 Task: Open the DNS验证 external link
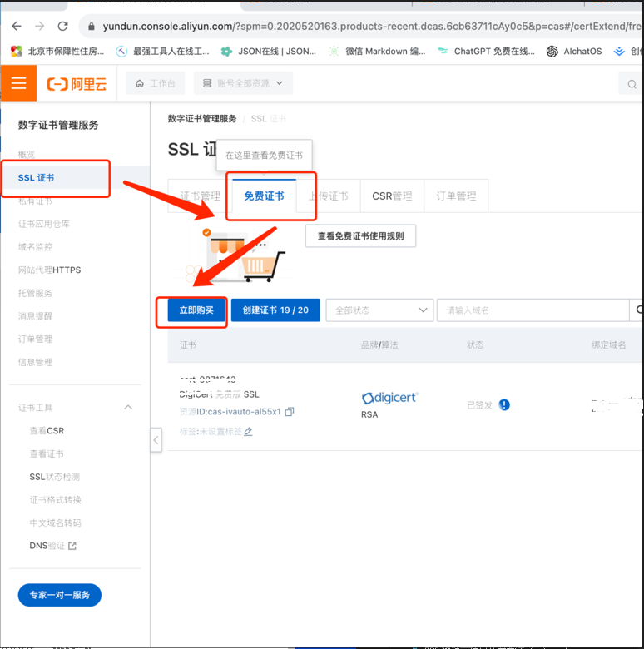pos(52,546)
